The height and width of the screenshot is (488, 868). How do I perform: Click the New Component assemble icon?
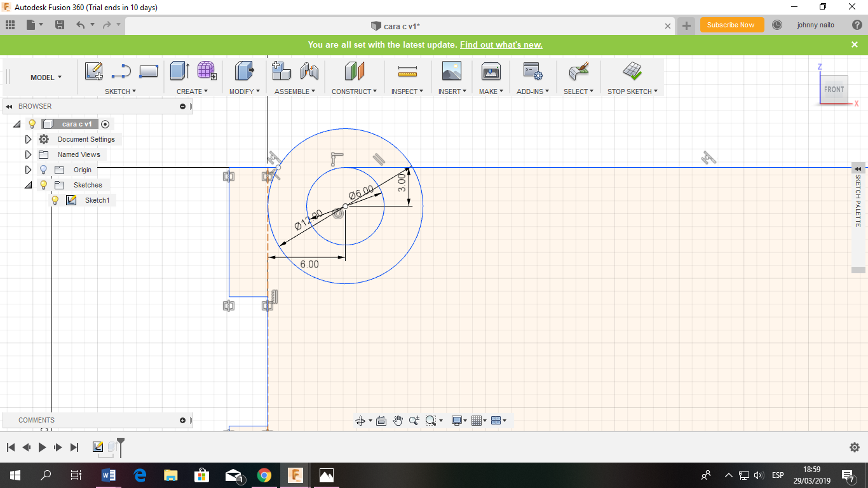click(281, 71)
